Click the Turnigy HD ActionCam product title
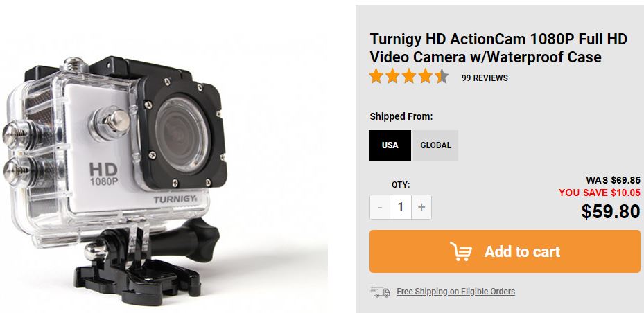Screen dimensions: 644x313 tap(498, 48)
